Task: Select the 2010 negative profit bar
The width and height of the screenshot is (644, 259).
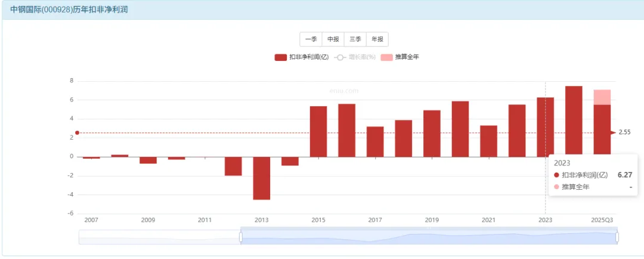Action: coord(177,158)
